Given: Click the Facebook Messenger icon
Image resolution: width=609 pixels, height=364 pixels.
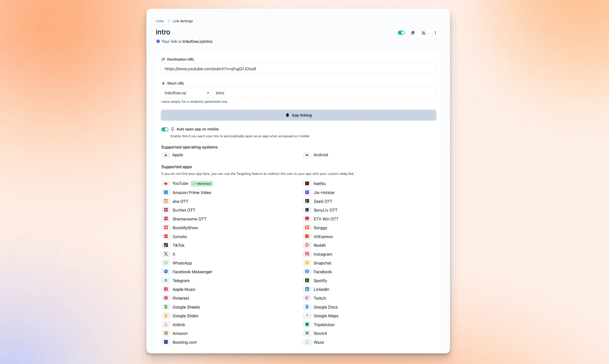Looking at the screenshot, I should pyautogui.click(x=166, y=272).
